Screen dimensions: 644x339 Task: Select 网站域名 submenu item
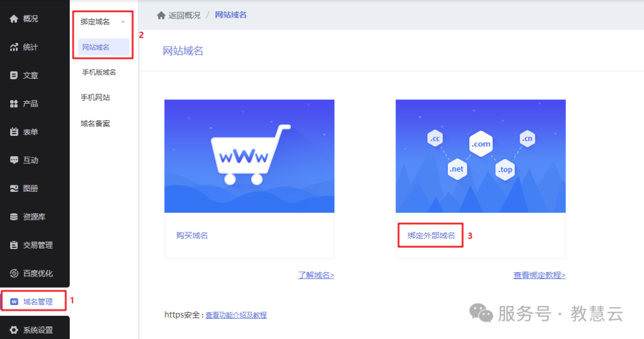[x=96, y=47]
